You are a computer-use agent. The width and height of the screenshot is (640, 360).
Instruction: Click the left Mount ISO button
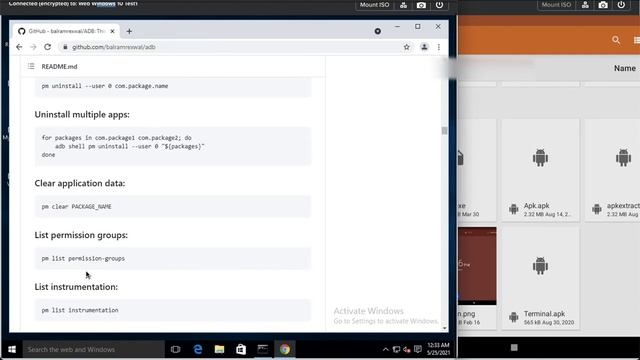(x=374, y=5)
